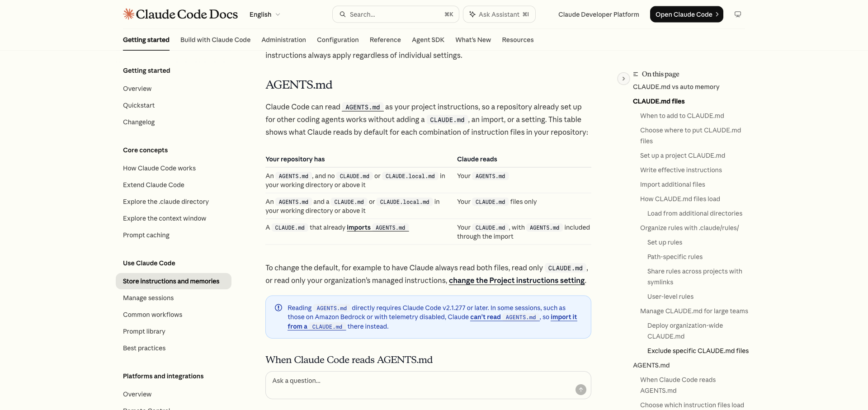This screenshot has height=410, width=868.
Task: Submit the question with the arrow button
Action: pos(581,390)
